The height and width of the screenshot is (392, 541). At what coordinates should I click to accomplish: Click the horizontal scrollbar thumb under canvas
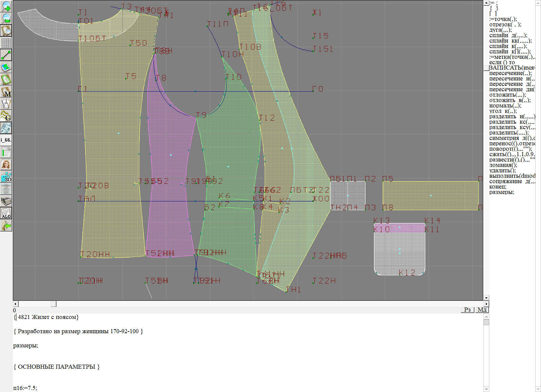click(x=53, y=304)
